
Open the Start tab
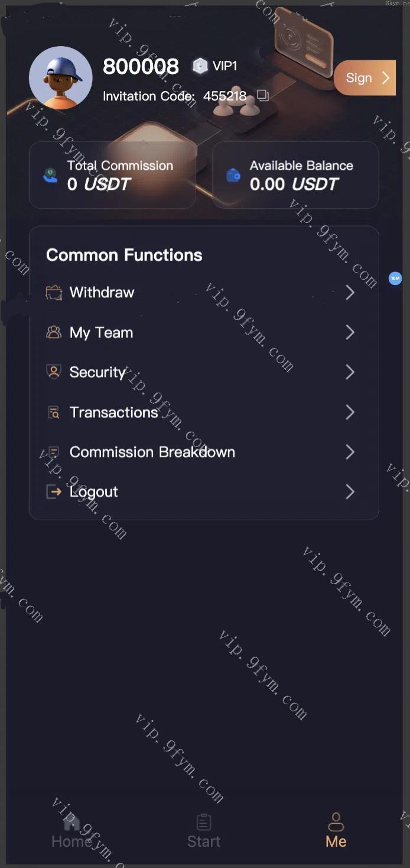click(x=204, y=832)
